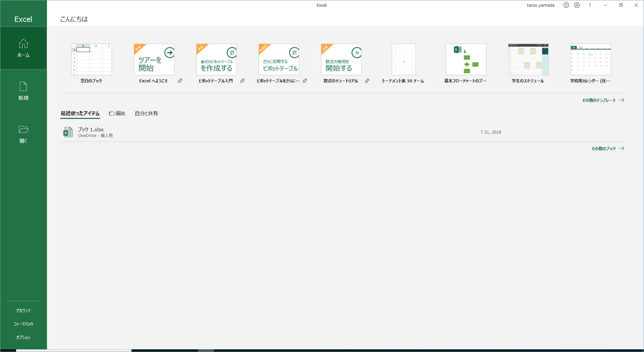The width and height of the screenshot is (644, 352).
Task: Minimize the Excel window
Action: coord(605,5)
